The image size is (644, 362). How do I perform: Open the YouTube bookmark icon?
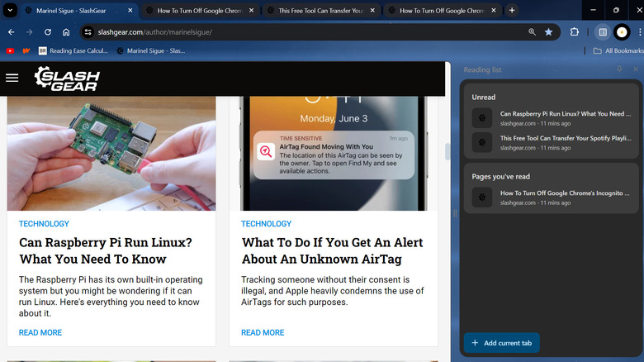10,50
